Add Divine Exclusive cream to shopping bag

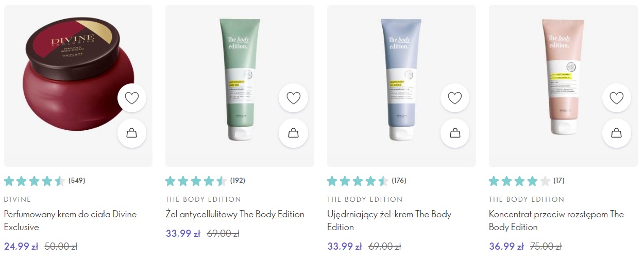(x=132, y=133)
